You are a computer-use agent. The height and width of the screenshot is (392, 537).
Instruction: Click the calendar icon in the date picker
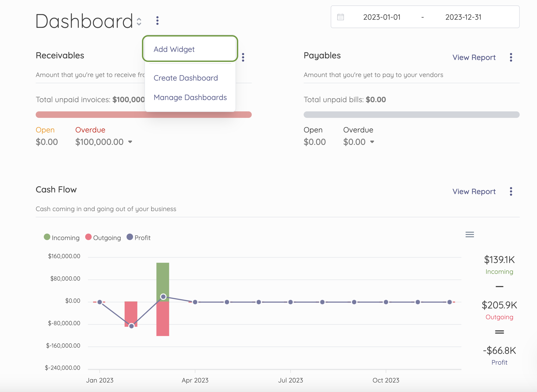click(340, 17)
